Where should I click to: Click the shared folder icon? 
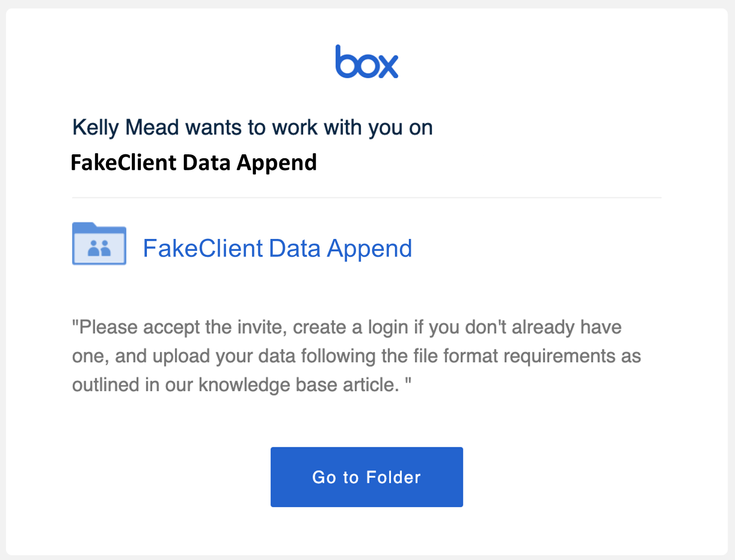pos(99,243)
